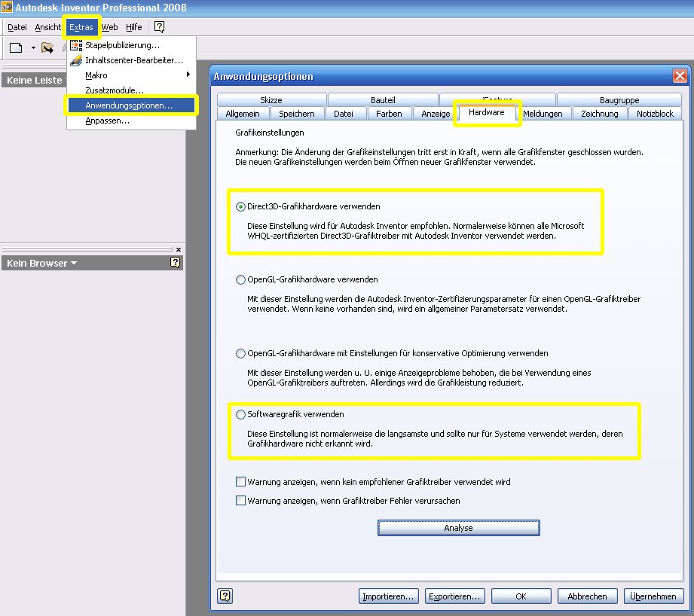Confirm the dialog with OK
The width and height of the screenshot is (694, 616).
point(521,596)
